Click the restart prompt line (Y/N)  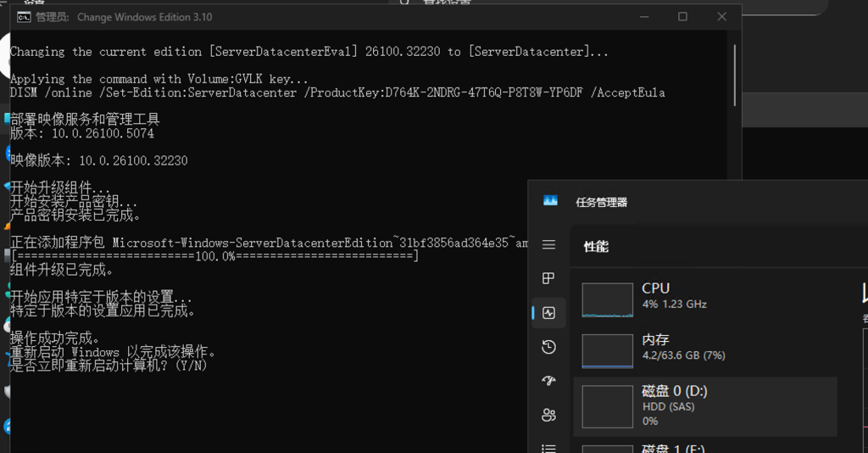108,366
